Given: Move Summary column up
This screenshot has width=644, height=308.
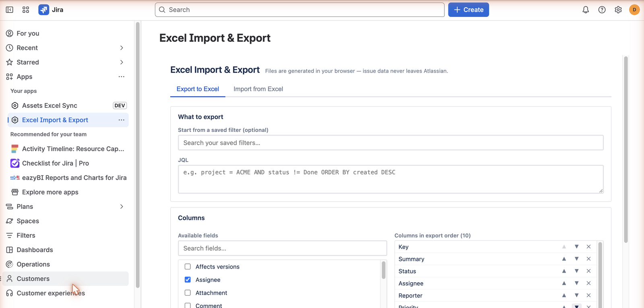Looking at the screenshot, I should pos(564,259).
